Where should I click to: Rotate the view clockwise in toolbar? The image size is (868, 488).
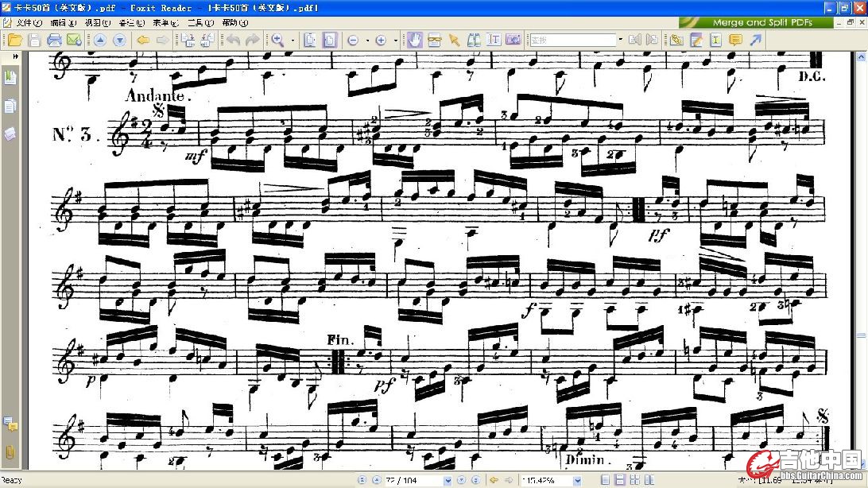coord(207,40)
